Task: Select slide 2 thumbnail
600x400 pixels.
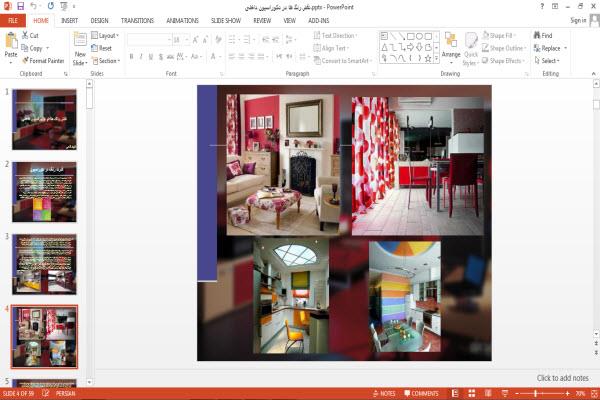Action: tap(44, 192)
